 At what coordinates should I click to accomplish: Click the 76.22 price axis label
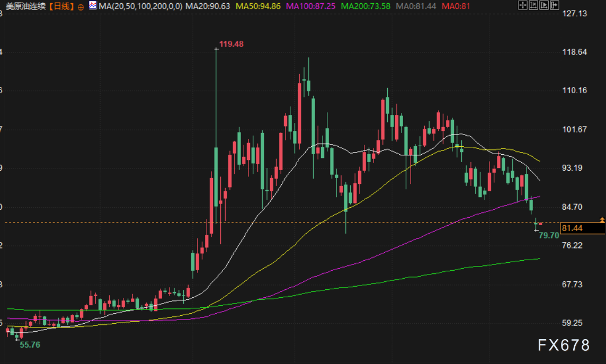573,245
